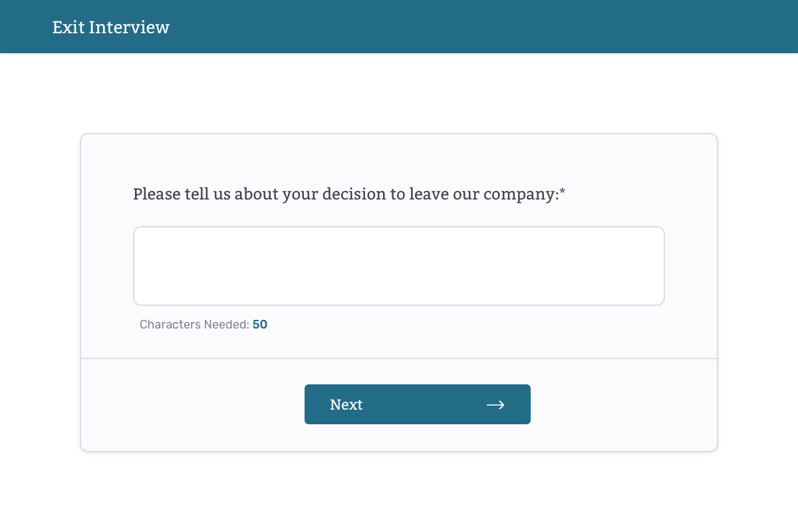Click the Characters Needed: 50 counter text
The width and height of the screenshot is (798, 532).
pyautogui.click(x=203, y=325)
